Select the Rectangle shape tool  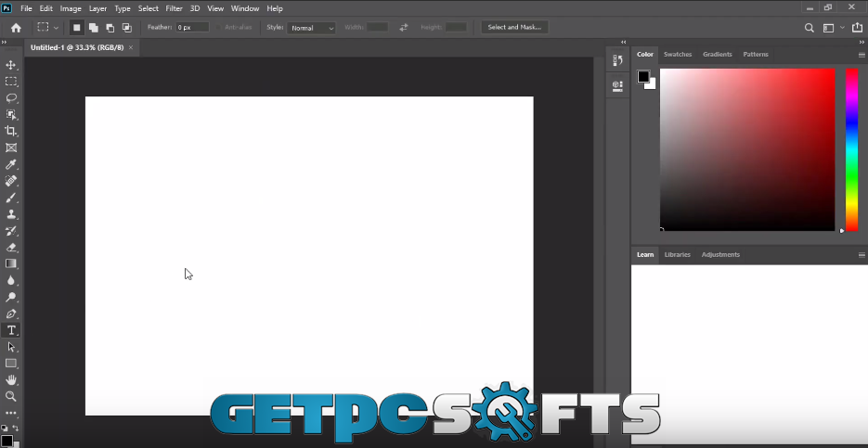click(10, 364)
